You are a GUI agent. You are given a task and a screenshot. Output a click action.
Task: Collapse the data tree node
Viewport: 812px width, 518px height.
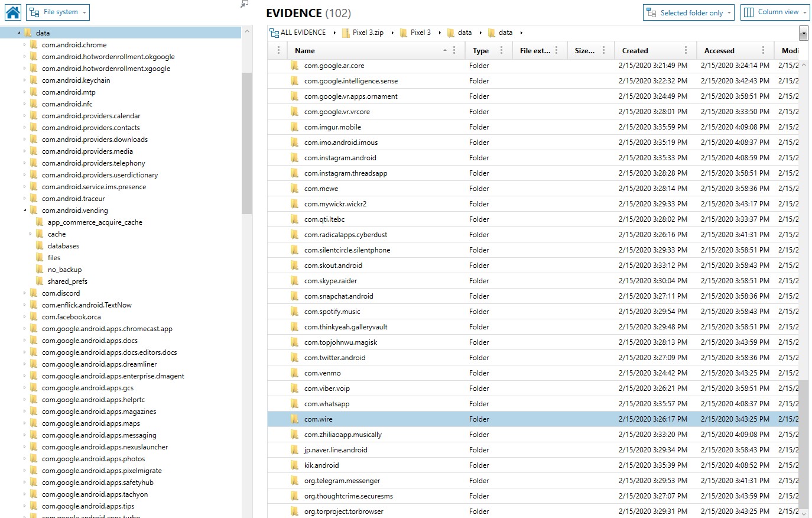[x=19, y=33]
